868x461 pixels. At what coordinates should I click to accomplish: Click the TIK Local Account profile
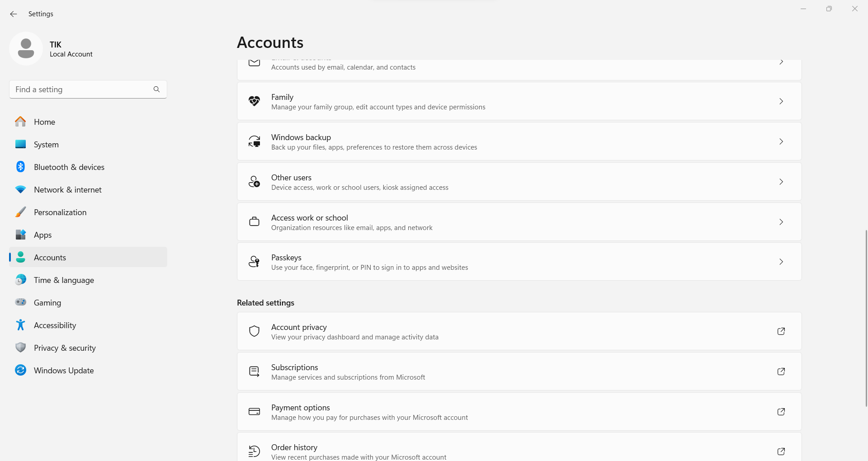51,49
